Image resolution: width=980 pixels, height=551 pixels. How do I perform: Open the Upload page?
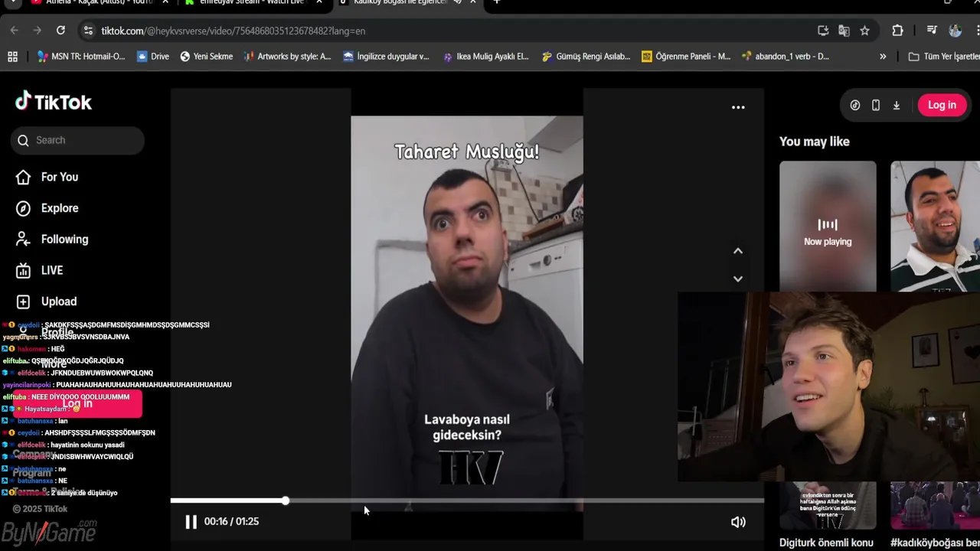tap(47, 302)
